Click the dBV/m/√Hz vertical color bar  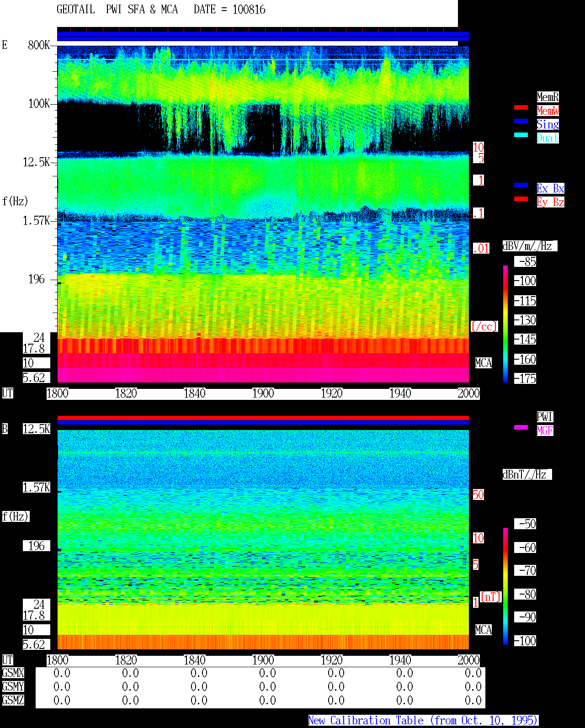(505, 324)
